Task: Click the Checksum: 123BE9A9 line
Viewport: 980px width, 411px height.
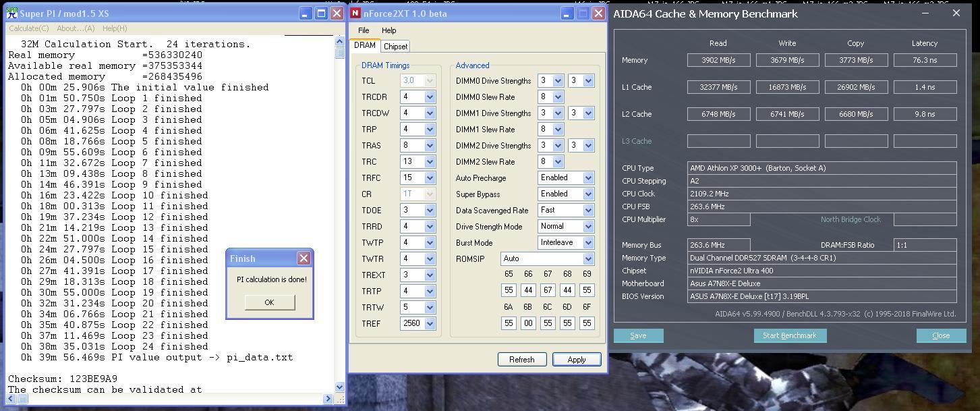Action: click(63, 379)
